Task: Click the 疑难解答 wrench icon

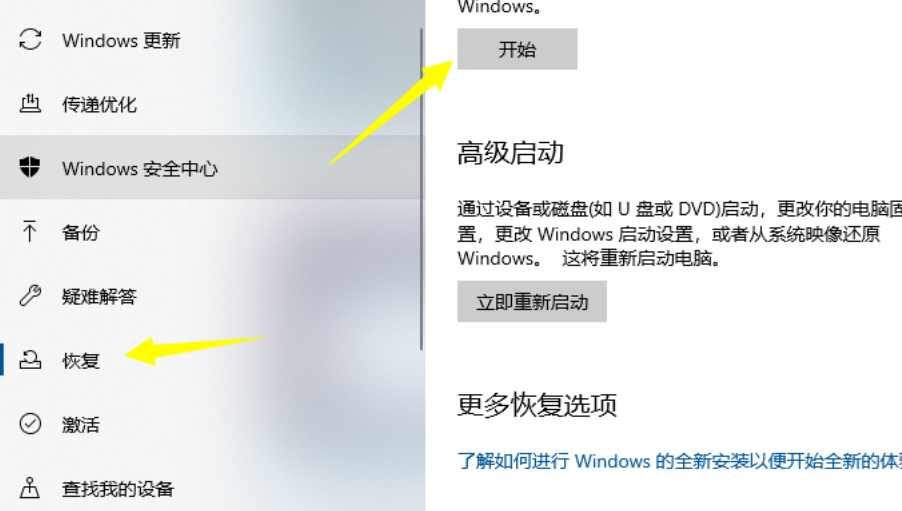Action: [30, 296]
